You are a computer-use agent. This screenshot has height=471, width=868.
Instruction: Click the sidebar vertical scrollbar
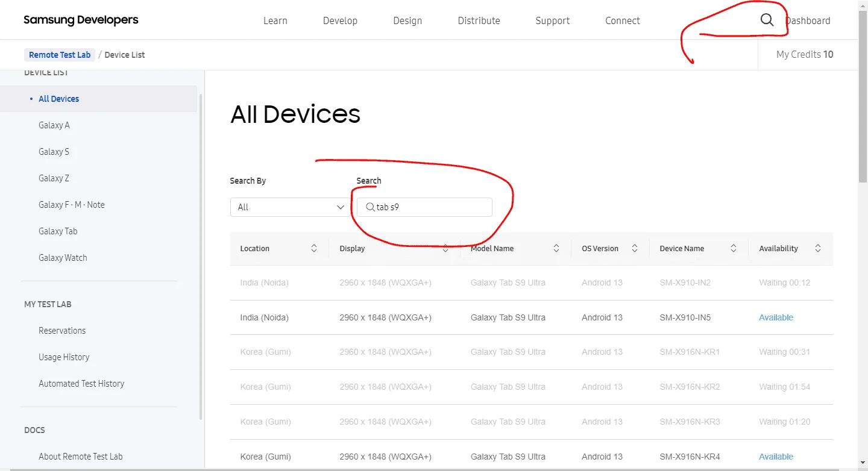(201, 256)
